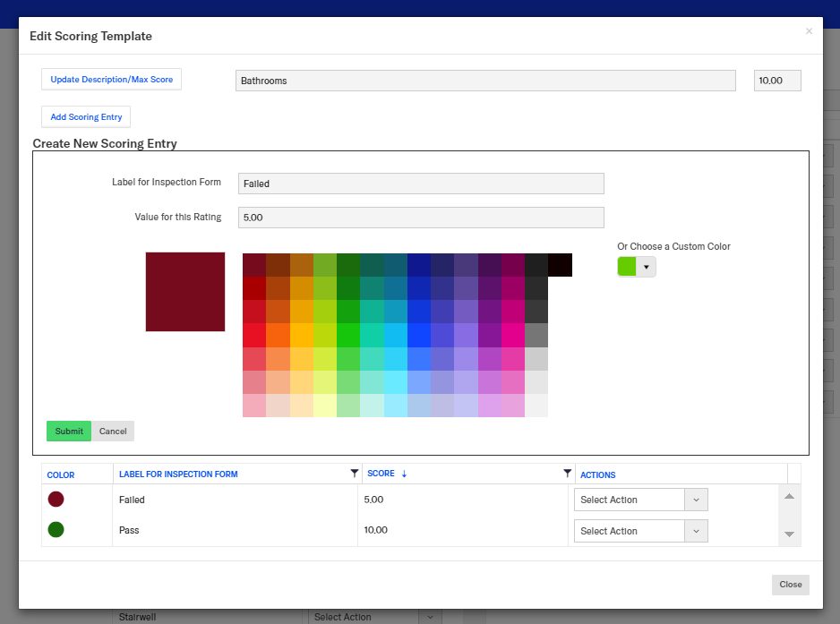Click Add Scoring Entry button
This screenshot has width=840, height=624.
[86, 117]
